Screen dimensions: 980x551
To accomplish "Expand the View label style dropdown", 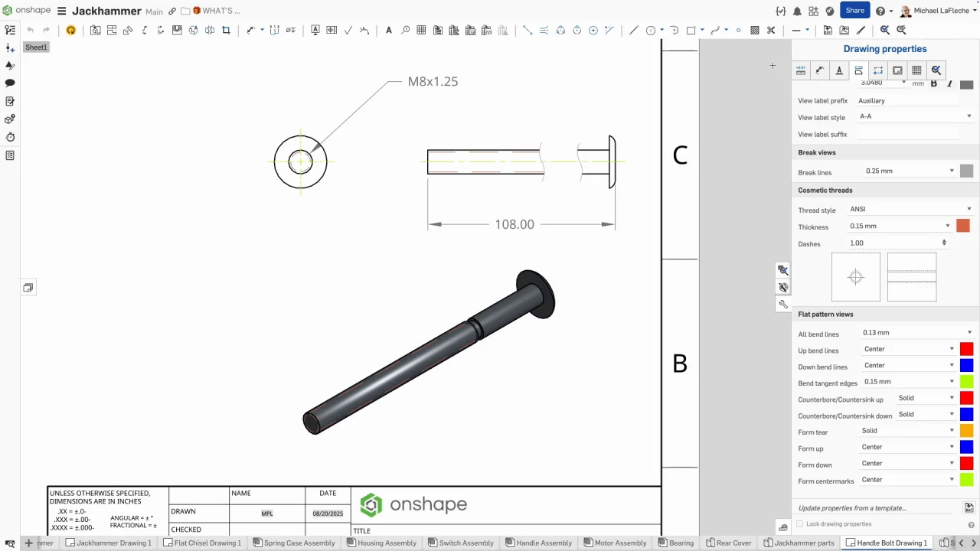I will point(915,117).
